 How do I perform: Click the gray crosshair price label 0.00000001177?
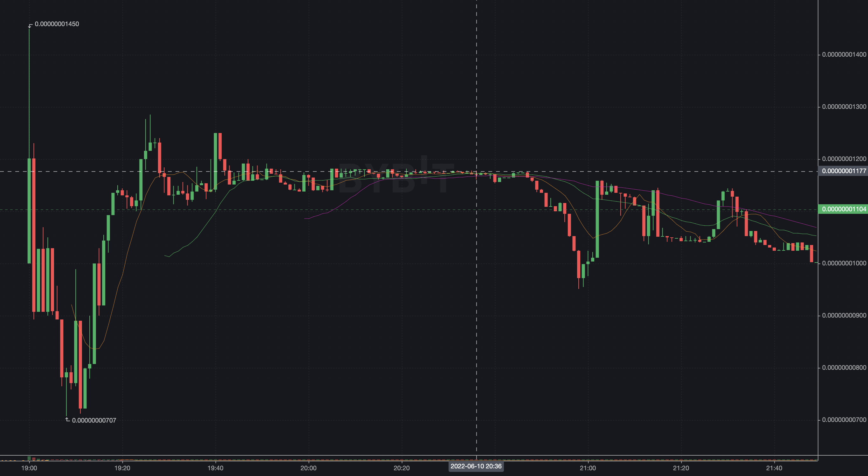844,171
